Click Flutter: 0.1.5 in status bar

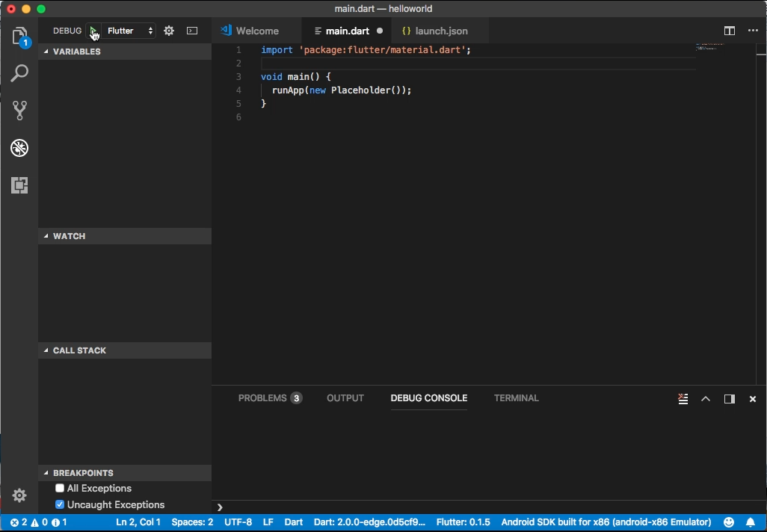pyautogui.click(x=463, y=522)
